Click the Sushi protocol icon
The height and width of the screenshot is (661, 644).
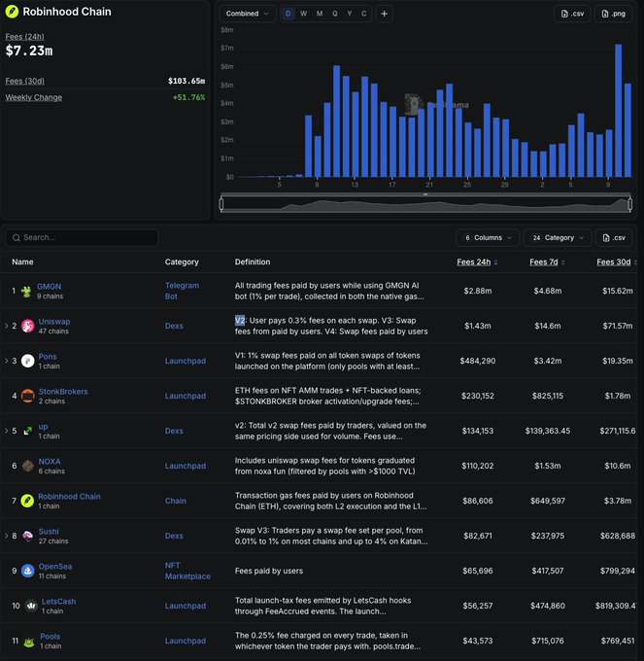click(28, 536)
